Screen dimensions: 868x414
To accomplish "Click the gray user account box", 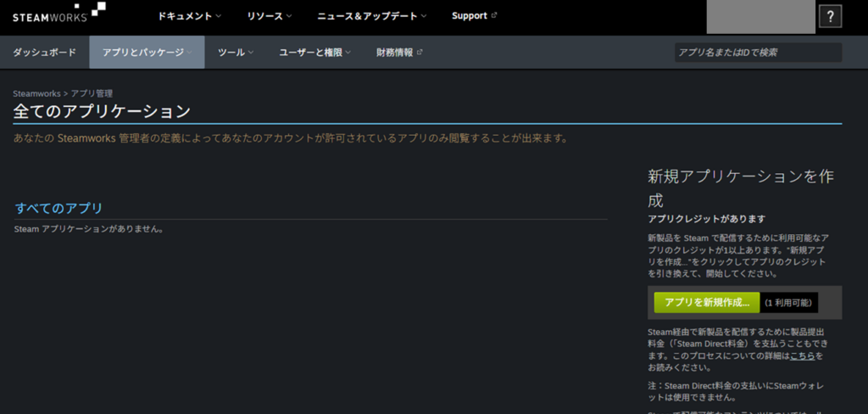I will pos(760,17).
